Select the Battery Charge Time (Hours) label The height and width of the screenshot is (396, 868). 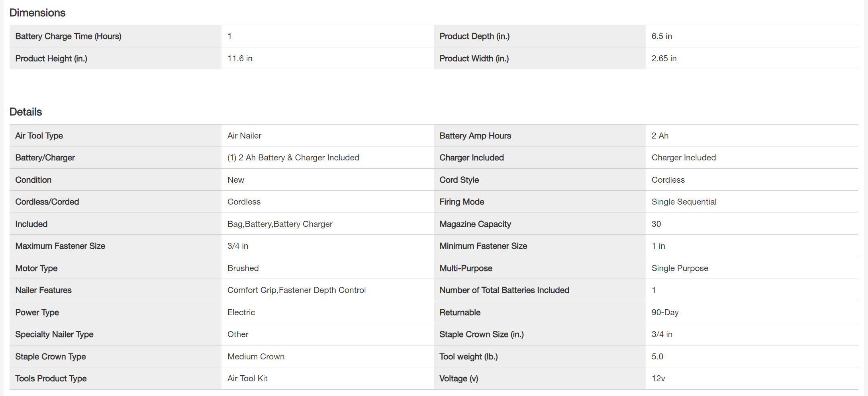68,36
